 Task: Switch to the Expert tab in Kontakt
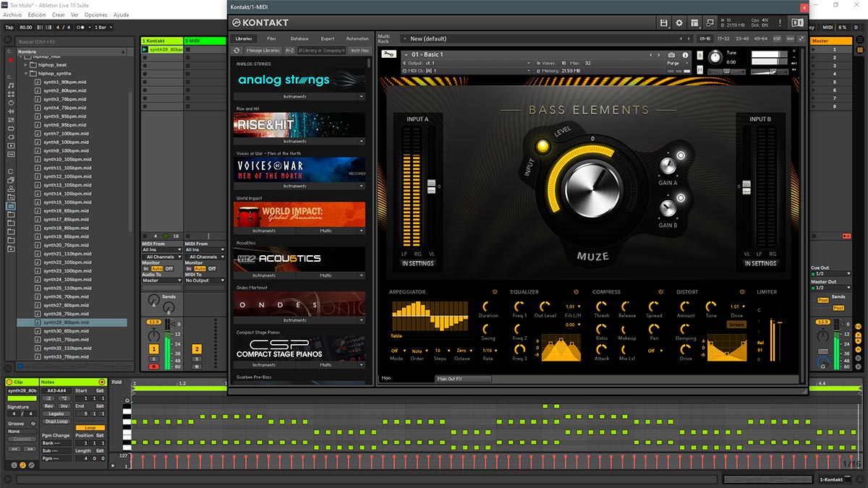point(328,38)
